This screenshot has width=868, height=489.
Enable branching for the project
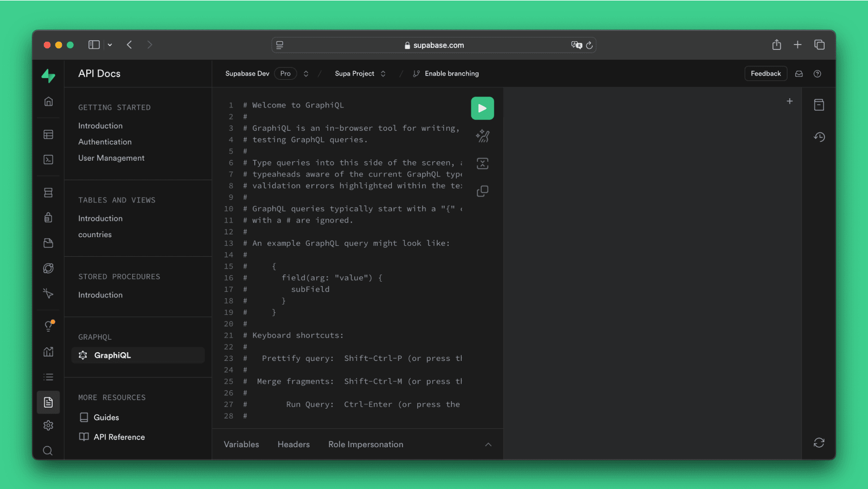[x=446, y=73]
